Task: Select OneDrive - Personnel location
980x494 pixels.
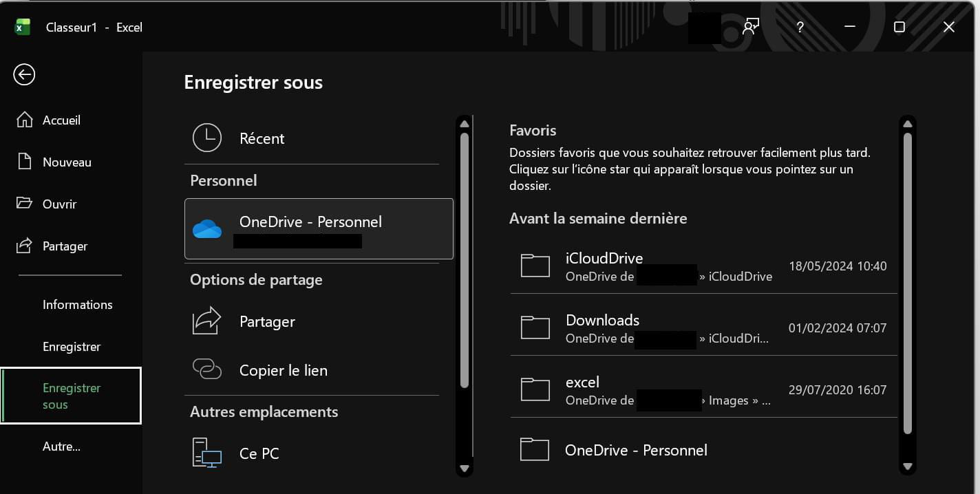Action: [x=319, y=228]
